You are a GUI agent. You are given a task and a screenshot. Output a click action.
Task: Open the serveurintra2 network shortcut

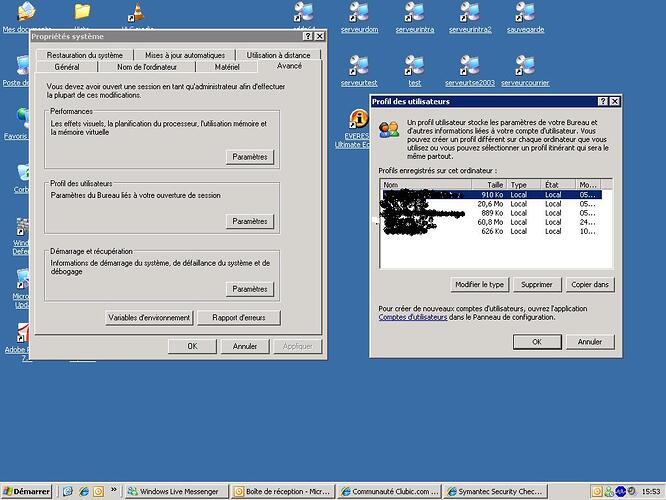(x=470, y=14)
